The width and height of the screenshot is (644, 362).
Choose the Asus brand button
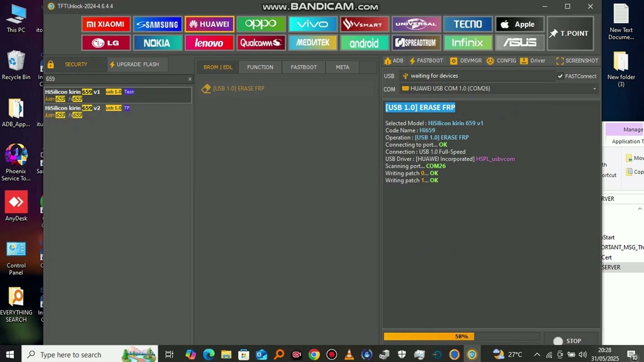(520, 43)
